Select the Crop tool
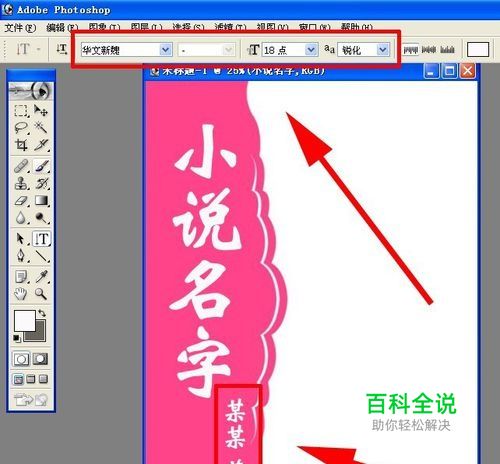The height and width of the screenshot is (464, 500). point(21,145)
